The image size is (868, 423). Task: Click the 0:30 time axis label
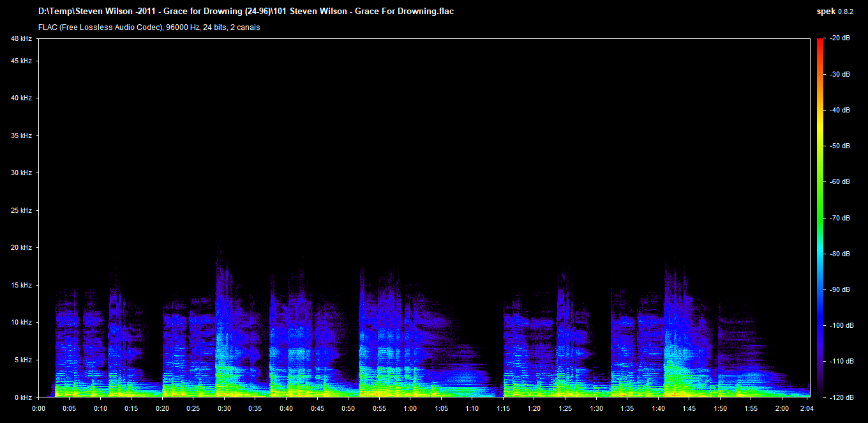[x=224, y=408]
